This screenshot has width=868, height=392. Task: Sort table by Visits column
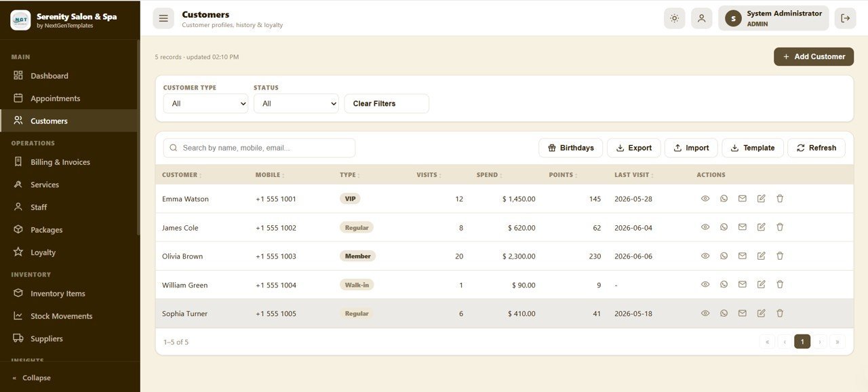(x=429, y=175)
